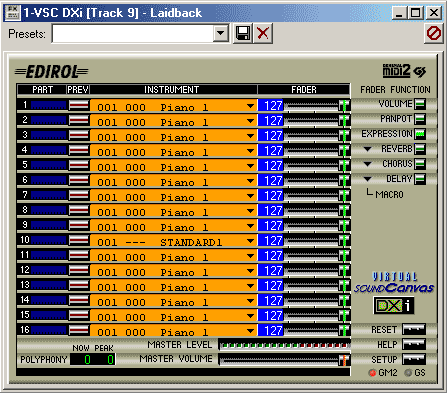The height and width of the screenshot is (393, 447).
Task: Expand the DELAY macro arrow
Action: pos(367,179)
